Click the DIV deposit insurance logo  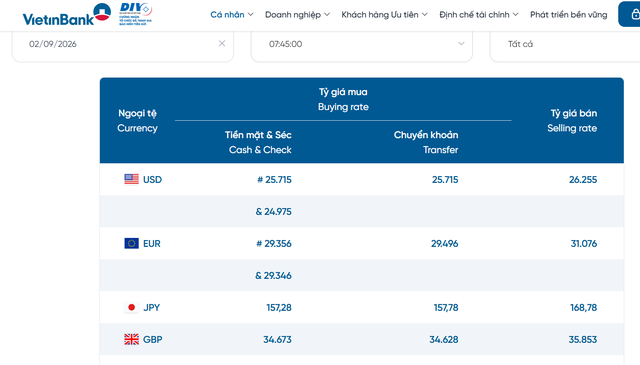(x=136, y=14)
